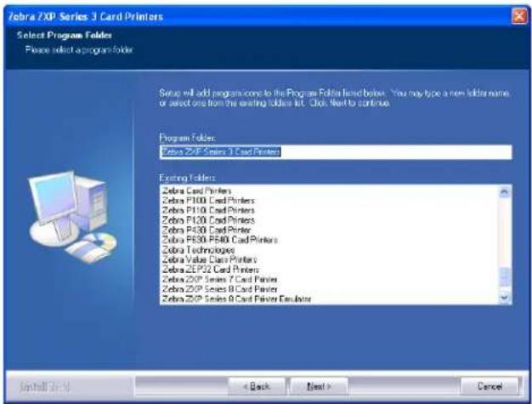Click the list scrollbar down arrow
Screen dimensions: 532x404
[x=505, y=298]
